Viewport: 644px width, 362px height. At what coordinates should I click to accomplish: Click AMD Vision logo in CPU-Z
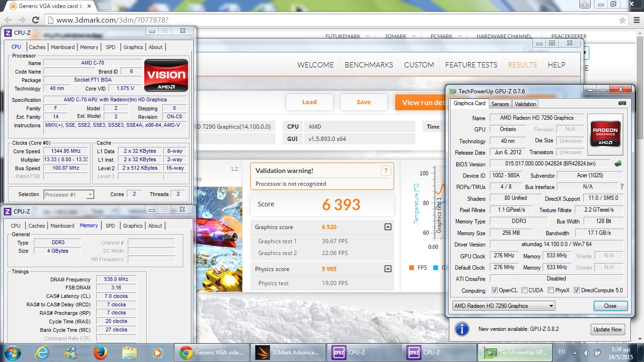(x=166, y=75)
